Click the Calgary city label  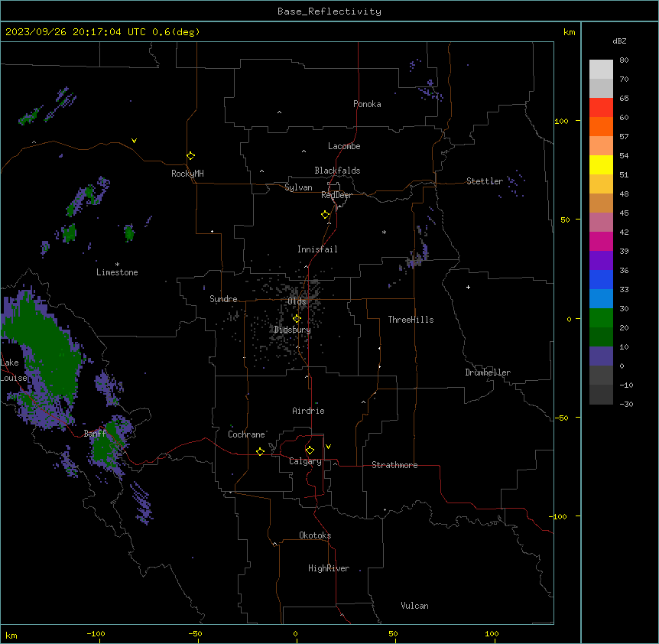305,461
